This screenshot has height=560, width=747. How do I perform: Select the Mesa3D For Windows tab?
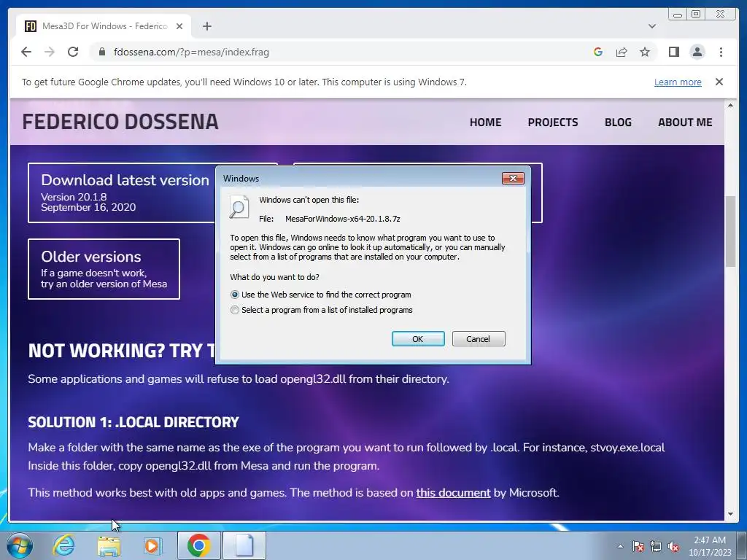click(104, 26)
